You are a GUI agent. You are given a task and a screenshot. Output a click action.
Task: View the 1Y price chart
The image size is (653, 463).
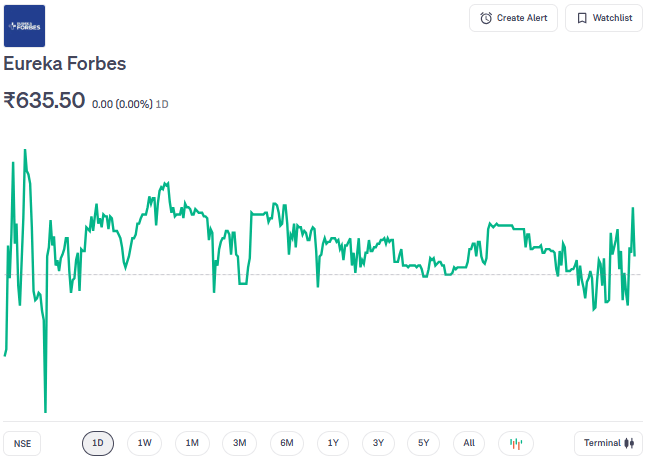pos(333,443)
